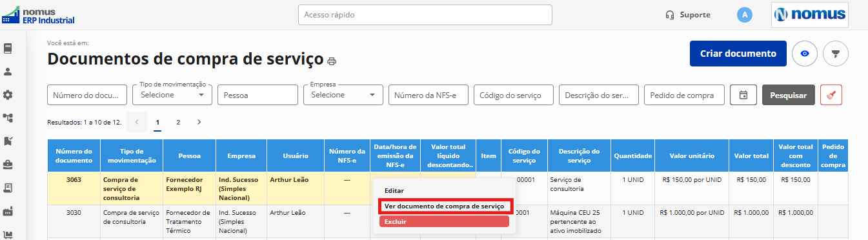Choose Ver documento de compra de serviço
The image size is (868, 240).
444,206
